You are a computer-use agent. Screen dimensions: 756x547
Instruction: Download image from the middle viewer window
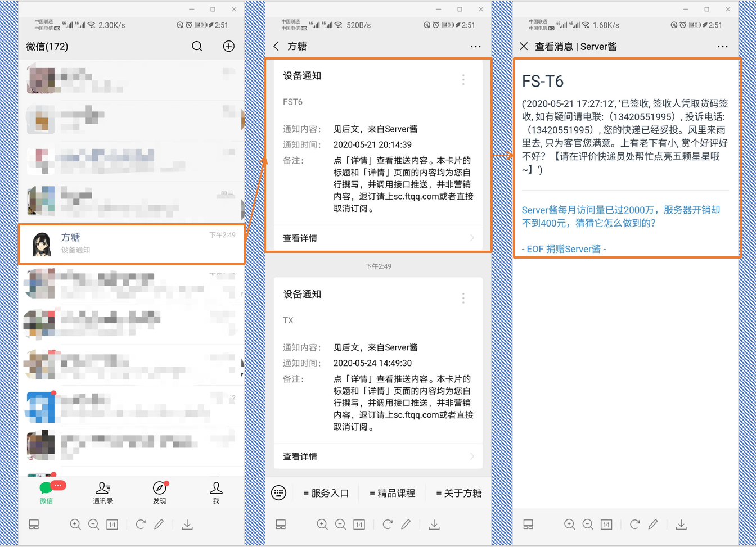tap(434, 524)
